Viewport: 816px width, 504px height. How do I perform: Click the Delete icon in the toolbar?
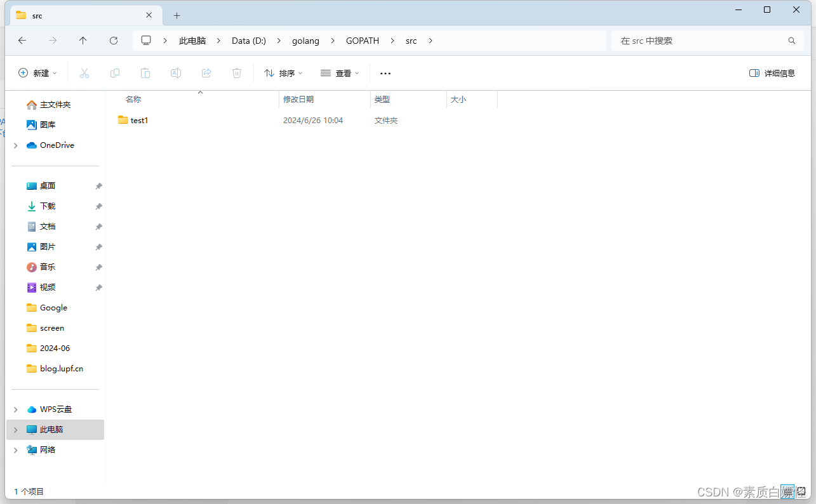[237, 73]
